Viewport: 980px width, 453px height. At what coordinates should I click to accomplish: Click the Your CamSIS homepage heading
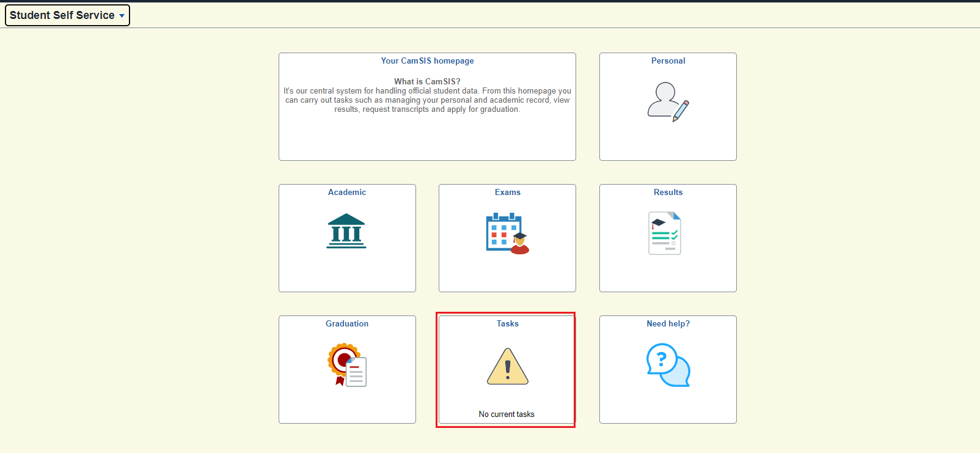pyautogui.click(x=428, y=61)
